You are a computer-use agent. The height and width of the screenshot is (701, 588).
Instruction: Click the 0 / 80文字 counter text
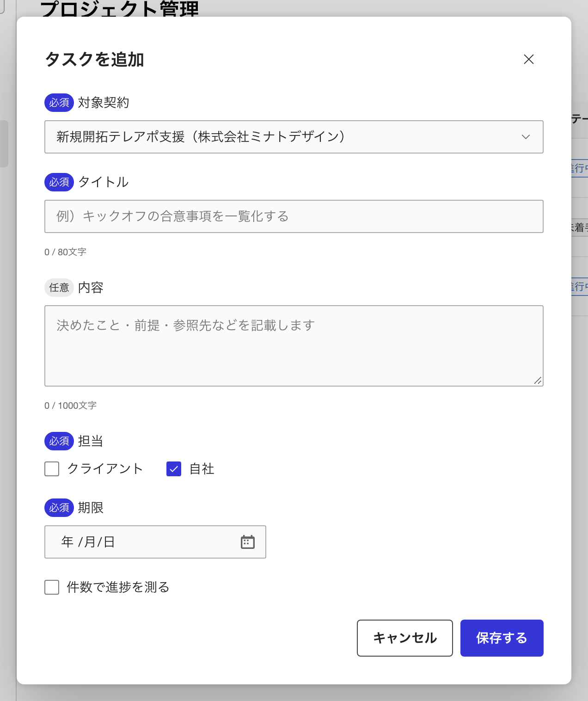[65, 252]
